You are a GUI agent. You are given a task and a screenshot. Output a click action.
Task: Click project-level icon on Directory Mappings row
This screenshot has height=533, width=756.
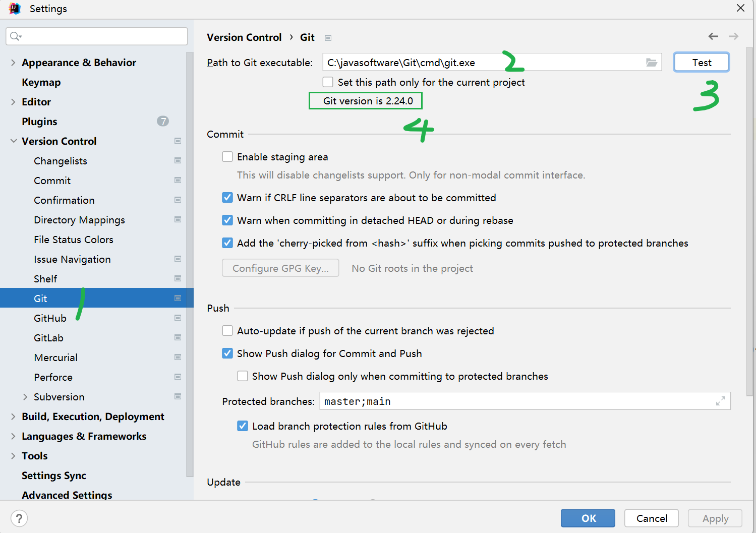(178, 219)
